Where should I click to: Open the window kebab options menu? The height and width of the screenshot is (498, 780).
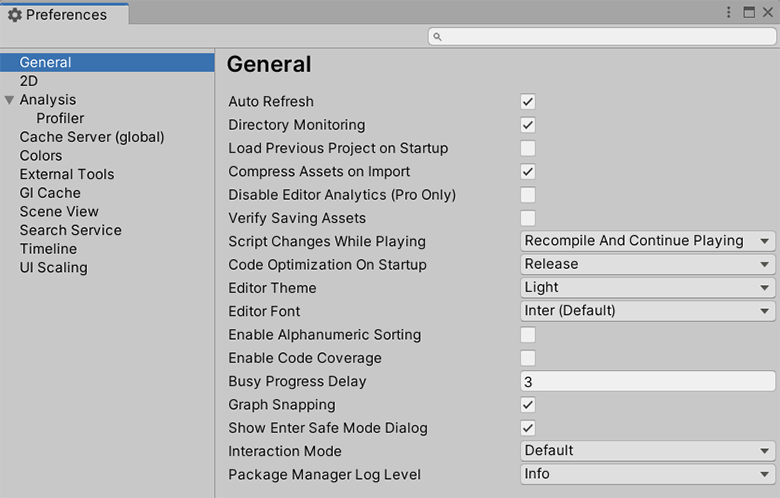pos(729,13)
